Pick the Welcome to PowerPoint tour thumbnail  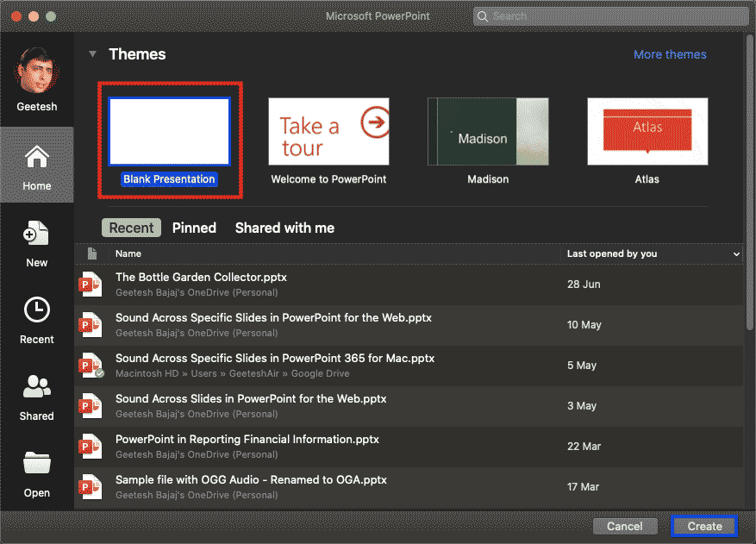(328, 131)
